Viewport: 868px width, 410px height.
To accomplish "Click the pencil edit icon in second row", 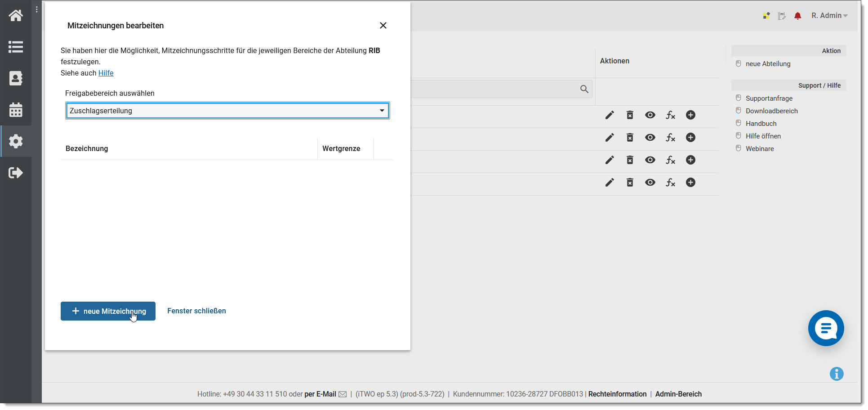I will coord(610,138).
